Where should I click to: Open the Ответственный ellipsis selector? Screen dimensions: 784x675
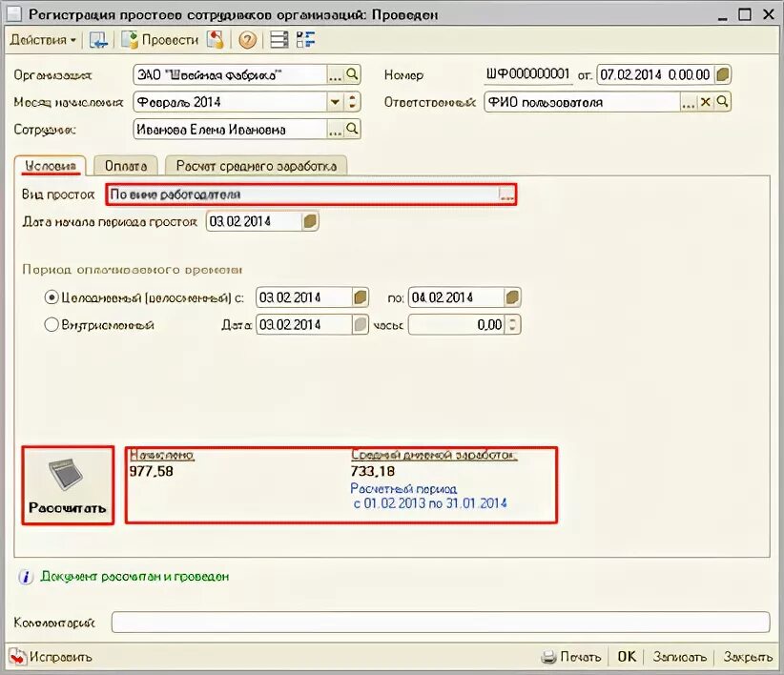point(688,102)
